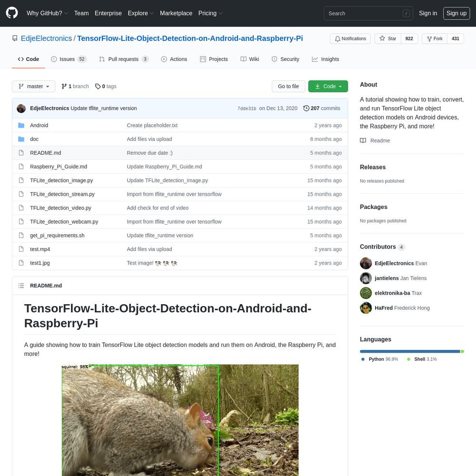Fork this repository
476x476 pixels.
[435, 39]
